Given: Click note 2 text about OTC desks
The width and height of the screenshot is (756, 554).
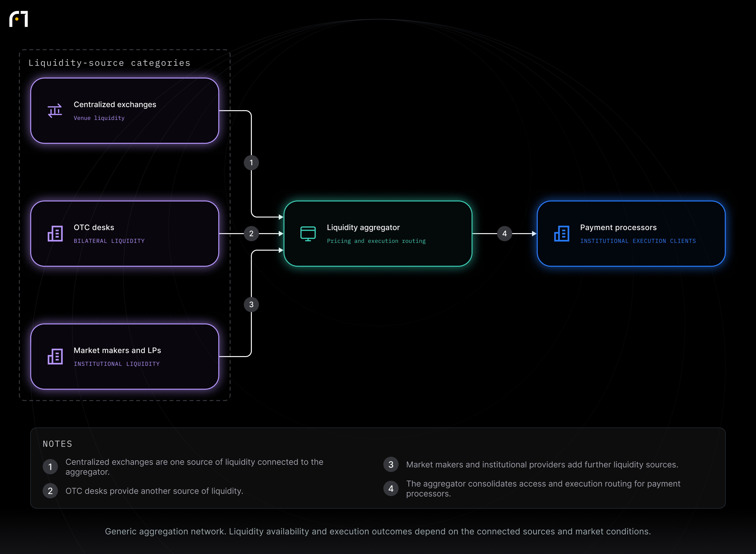Looking at the screenshot, I should (155, 491).
